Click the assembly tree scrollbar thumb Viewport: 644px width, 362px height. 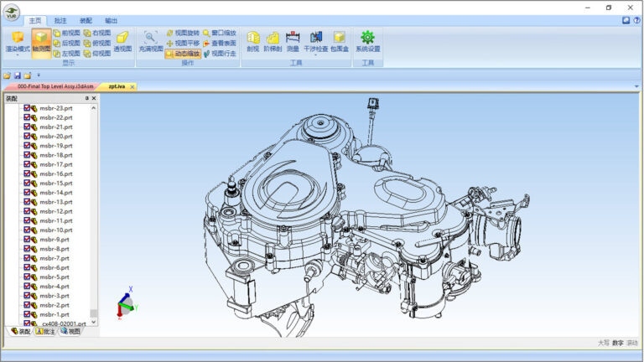[94, 313]
